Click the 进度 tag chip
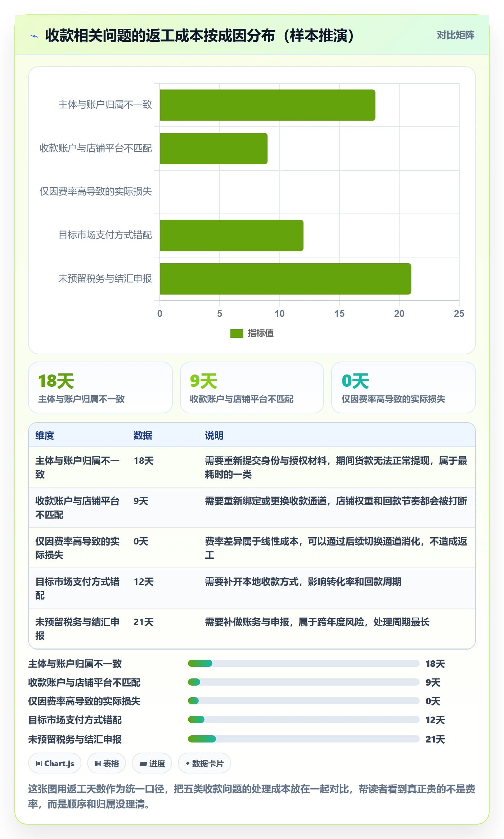This screenshot has height=839, width=504. click(152, 763)
